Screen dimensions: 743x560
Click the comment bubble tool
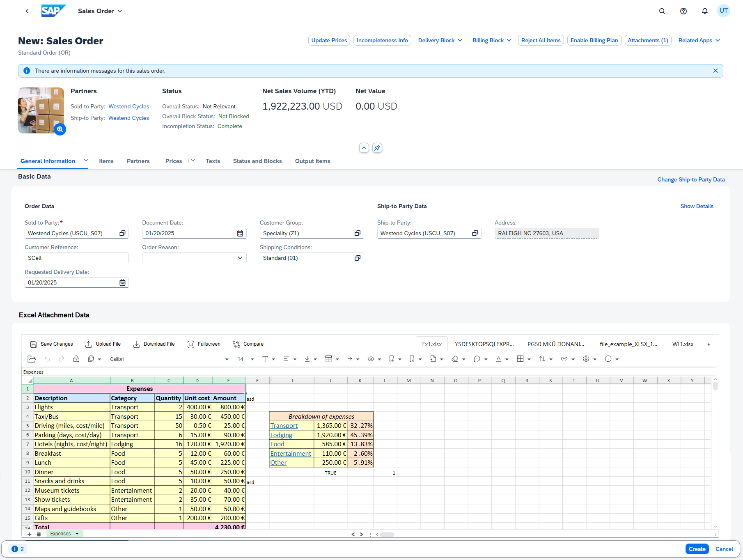pos(477,359)
